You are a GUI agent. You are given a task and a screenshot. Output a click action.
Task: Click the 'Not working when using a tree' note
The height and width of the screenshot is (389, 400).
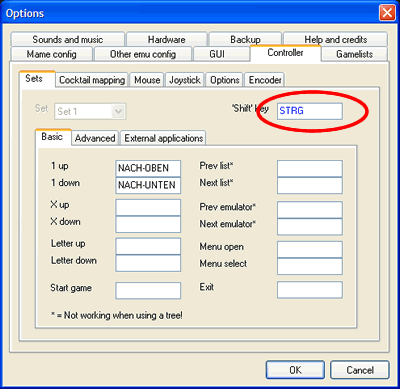click(x=117, y=315)
